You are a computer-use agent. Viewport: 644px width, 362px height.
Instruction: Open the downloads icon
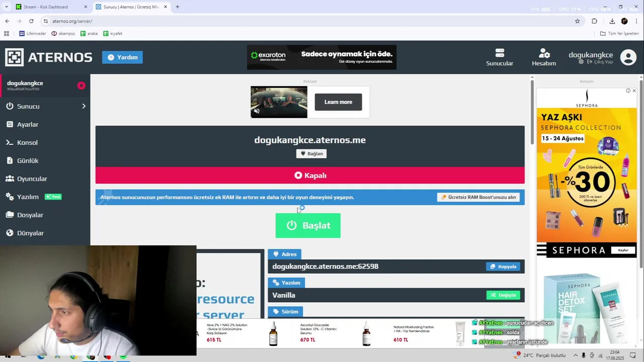click(612, 21)
